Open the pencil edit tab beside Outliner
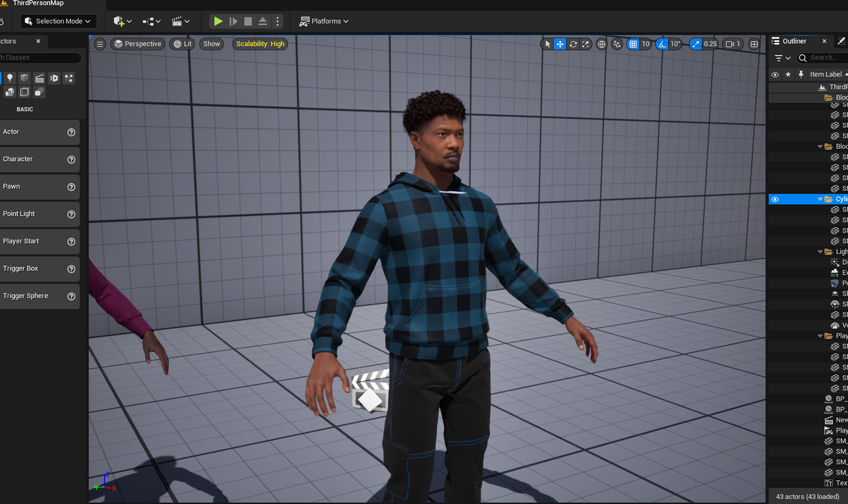 tap(841, 41)
